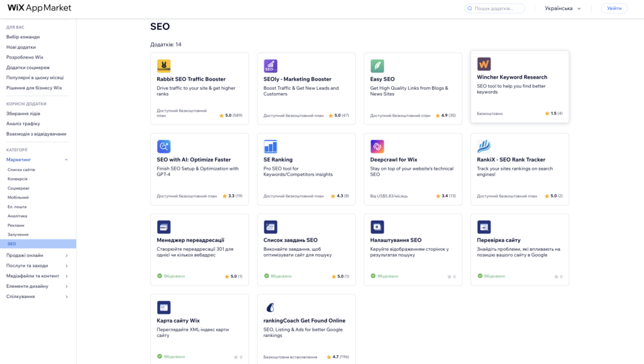Click the Deepcrawl for Wix icon

pyautogui.click(x=377, y=146)
